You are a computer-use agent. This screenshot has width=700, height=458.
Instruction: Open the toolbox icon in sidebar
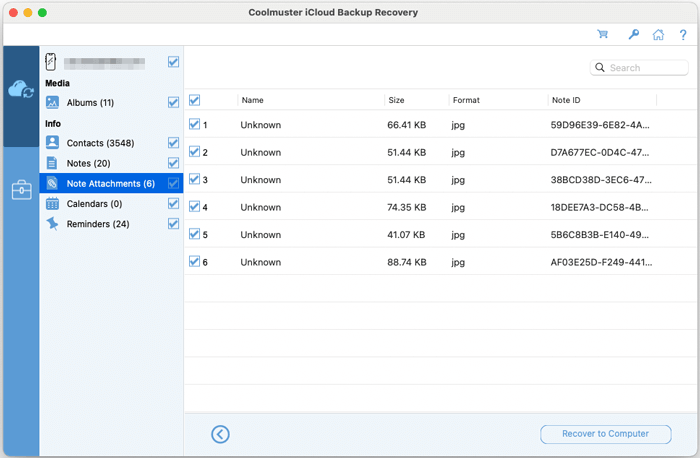tap(21, 190)
